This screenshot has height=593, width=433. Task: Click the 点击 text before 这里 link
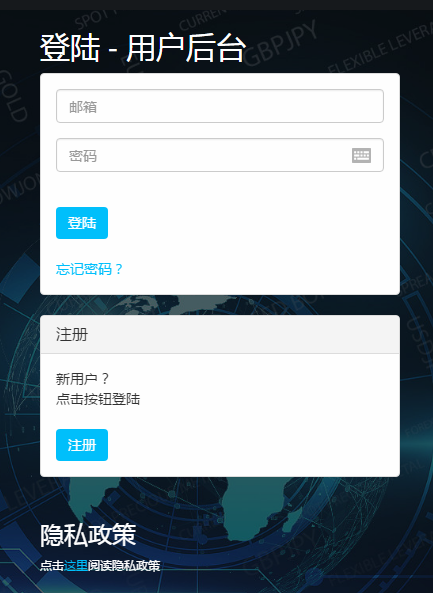52,566
